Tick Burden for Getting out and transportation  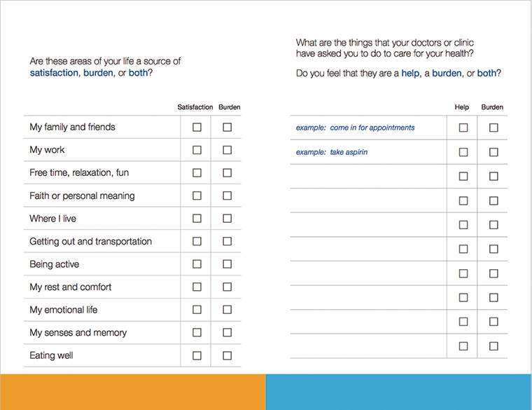tap(227, 241)
